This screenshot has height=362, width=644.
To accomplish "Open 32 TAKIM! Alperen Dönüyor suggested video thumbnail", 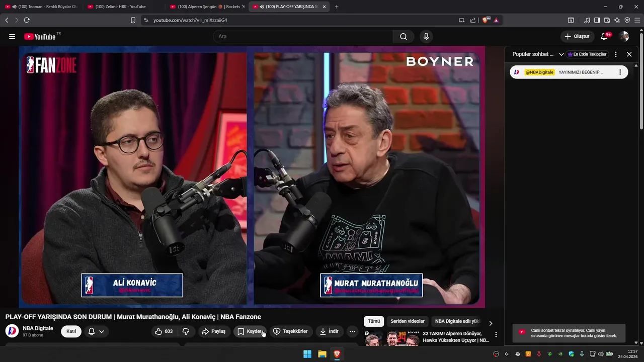I will (392, 338).
